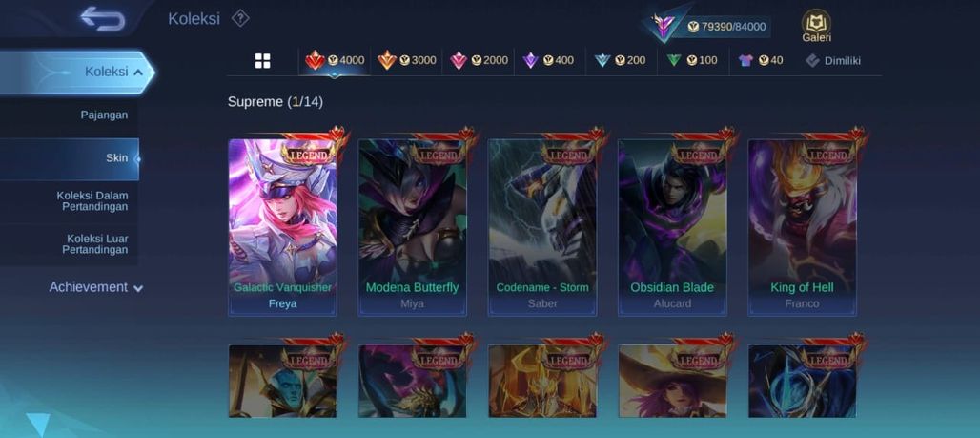The height and width of the screenshot is (438, 980).
Task: Select the blue 200 tier filter
Action: coord(622,60)
